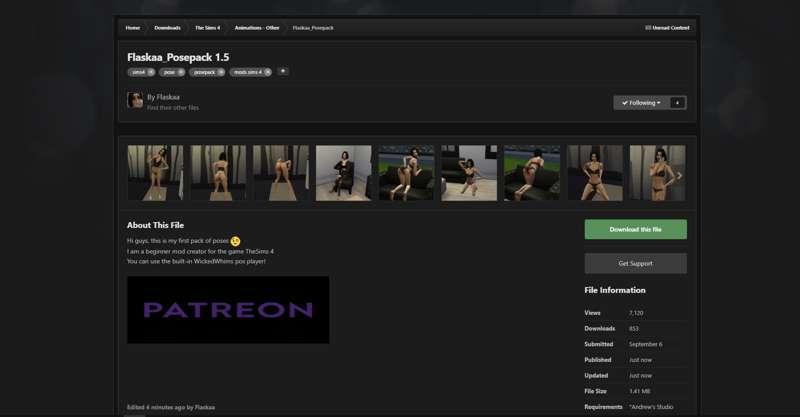The image size is (800, 417).
Task: Open the fifth screenshot thumbnail
Action: 407,173
